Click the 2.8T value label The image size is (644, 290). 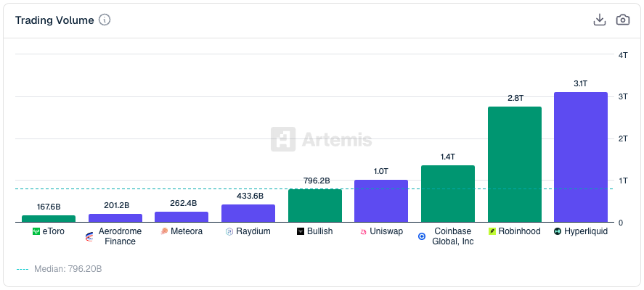click(515, 98)
